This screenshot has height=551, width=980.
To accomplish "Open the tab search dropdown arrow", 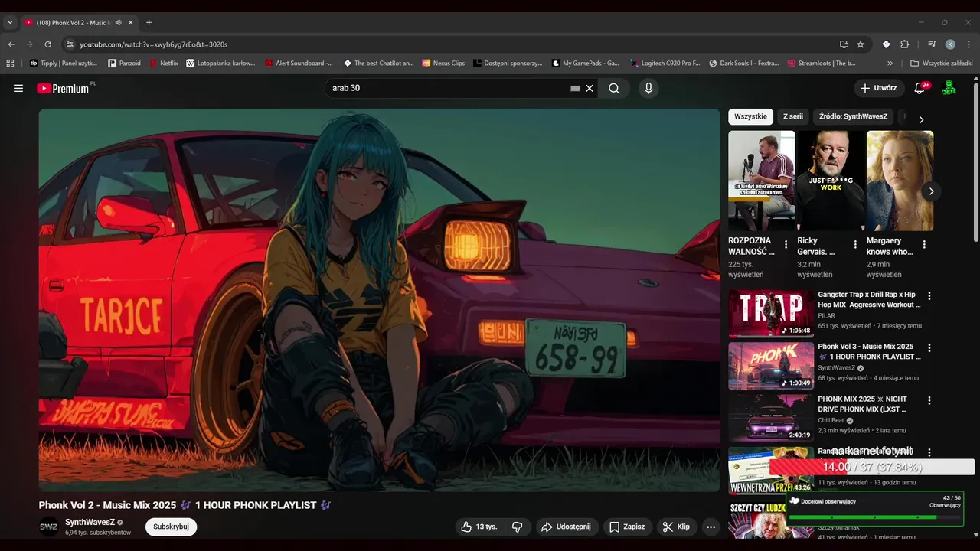I will click(10, 23).
